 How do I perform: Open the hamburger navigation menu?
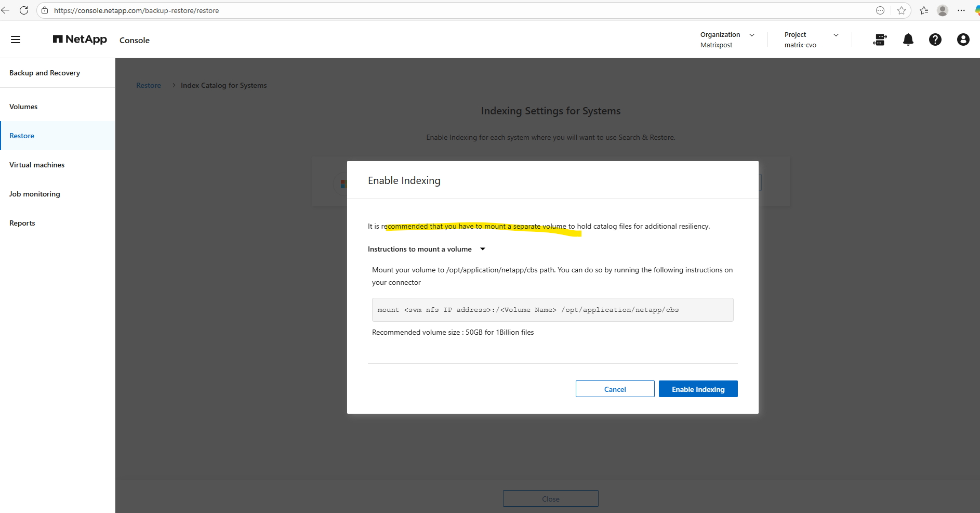pyautogui.click(x=16, y=40)
